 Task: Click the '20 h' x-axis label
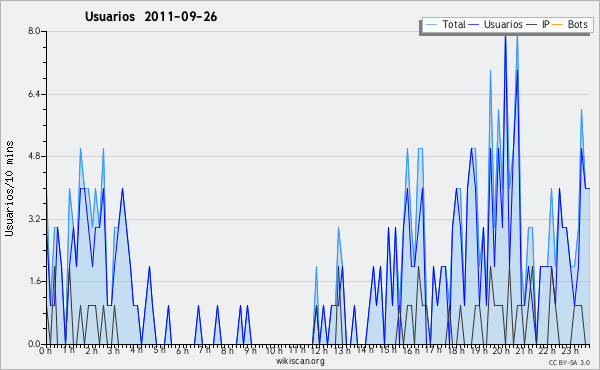coord(501,351)
